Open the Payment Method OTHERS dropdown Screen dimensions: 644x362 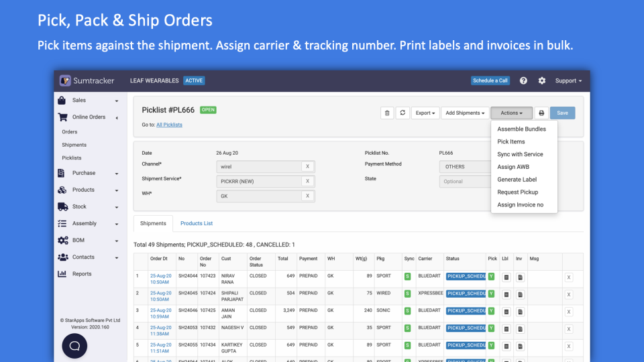(x=465, y=167)
